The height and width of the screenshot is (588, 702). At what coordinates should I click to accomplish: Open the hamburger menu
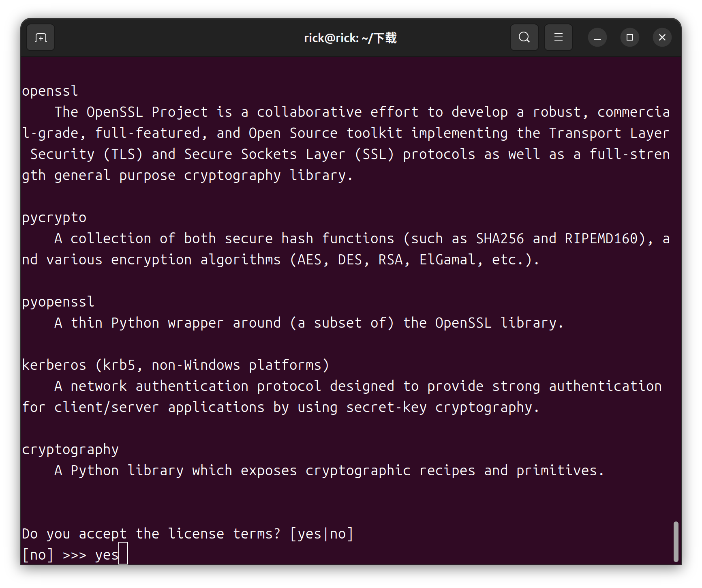pos(558,38)
